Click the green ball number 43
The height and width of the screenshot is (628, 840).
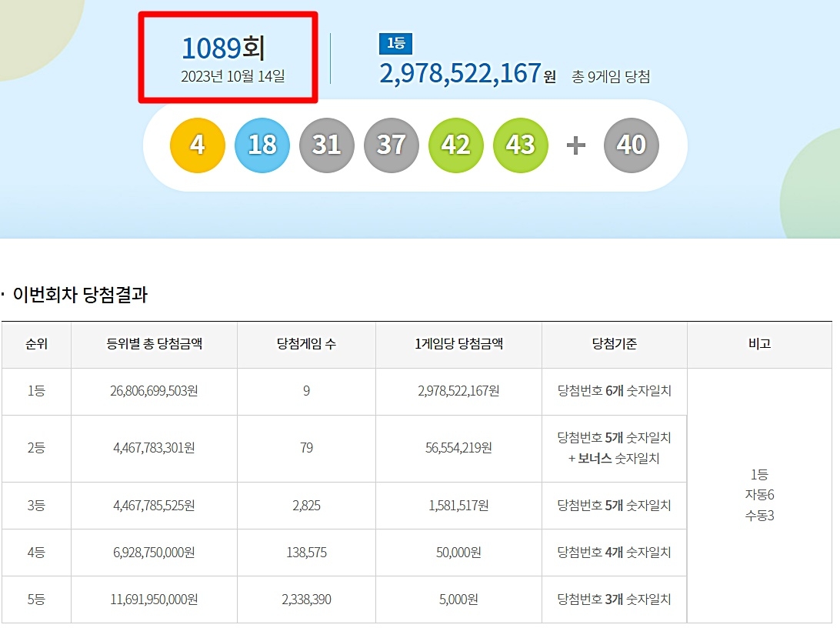(x=520, y=145)
